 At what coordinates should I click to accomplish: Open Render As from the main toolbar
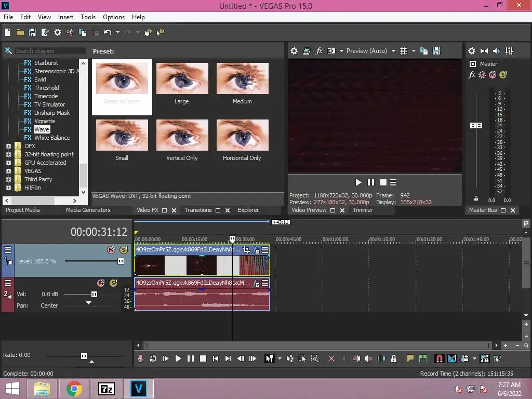45,32
